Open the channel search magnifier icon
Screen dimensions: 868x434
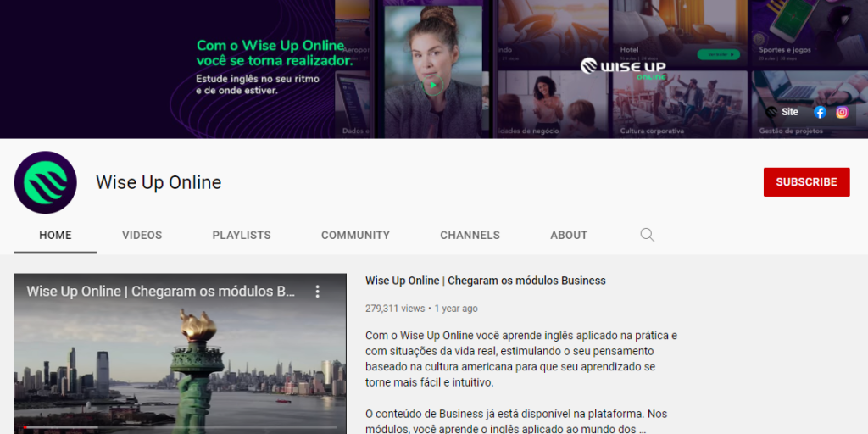(647, 235)
